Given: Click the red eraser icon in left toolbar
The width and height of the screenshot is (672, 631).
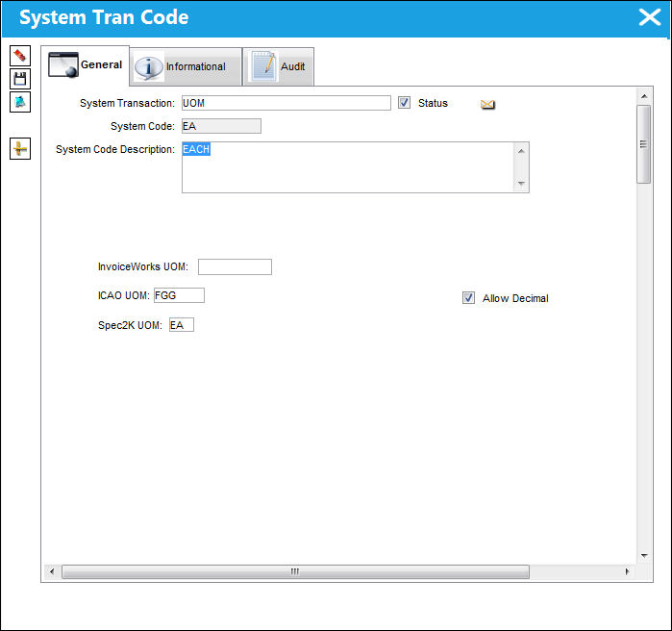Looking at the screenshot, I should click(x=20, y=56).
